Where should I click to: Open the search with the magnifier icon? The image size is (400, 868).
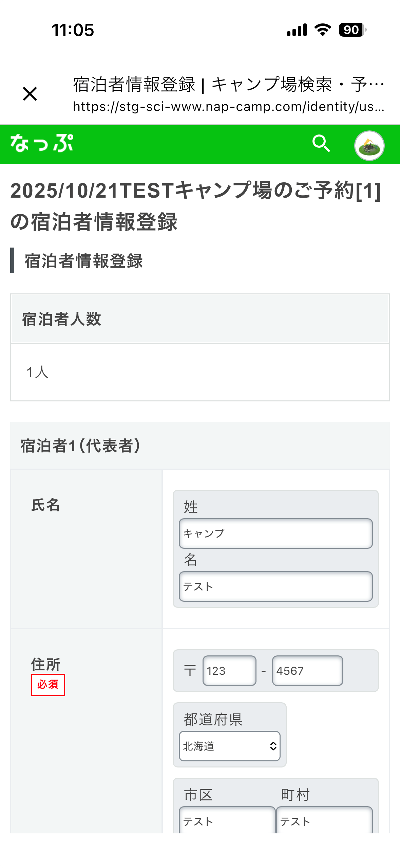click(322, 144)
